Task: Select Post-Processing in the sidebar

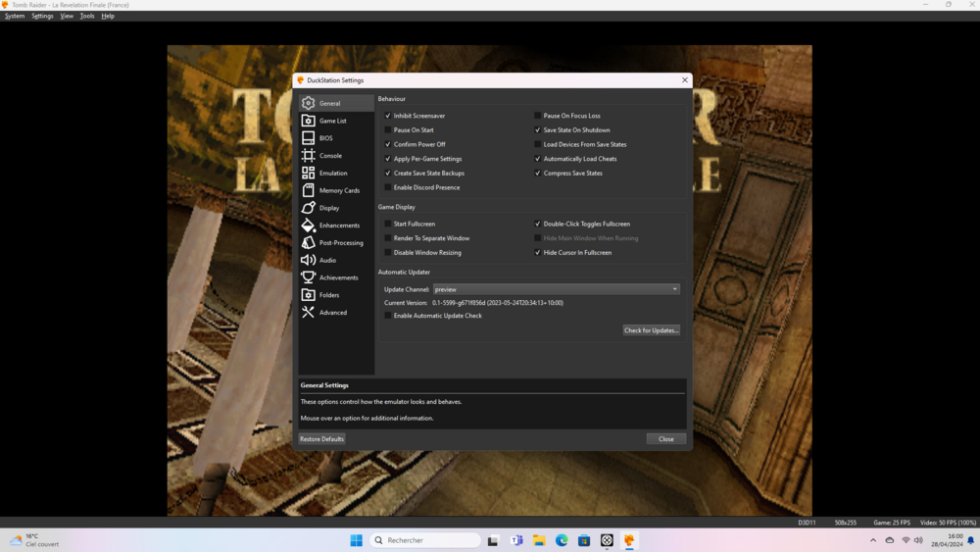Action: [341, 243]
